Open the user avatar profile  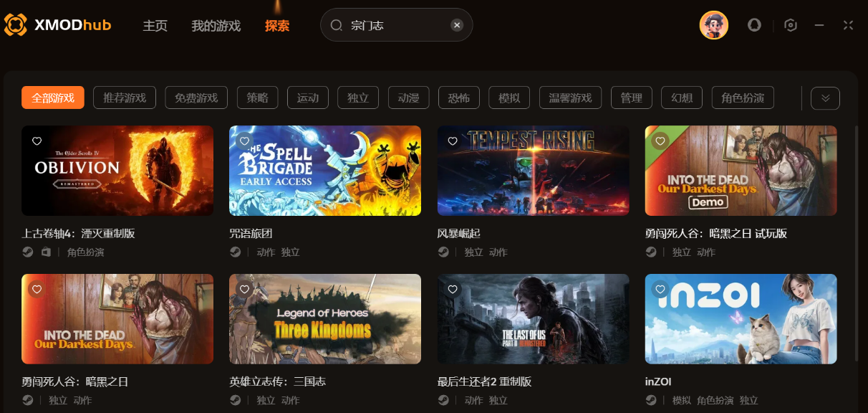(713, 25)
